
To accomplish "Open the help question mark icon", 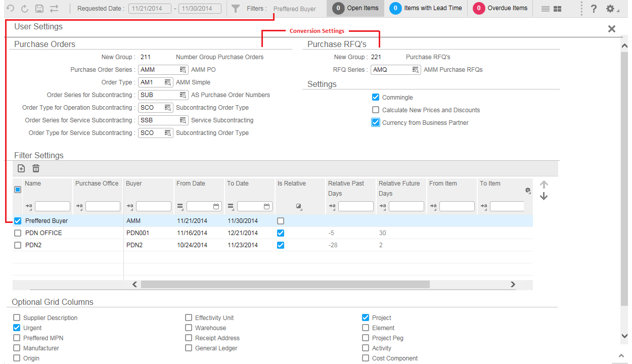I will tap(594, 9).
